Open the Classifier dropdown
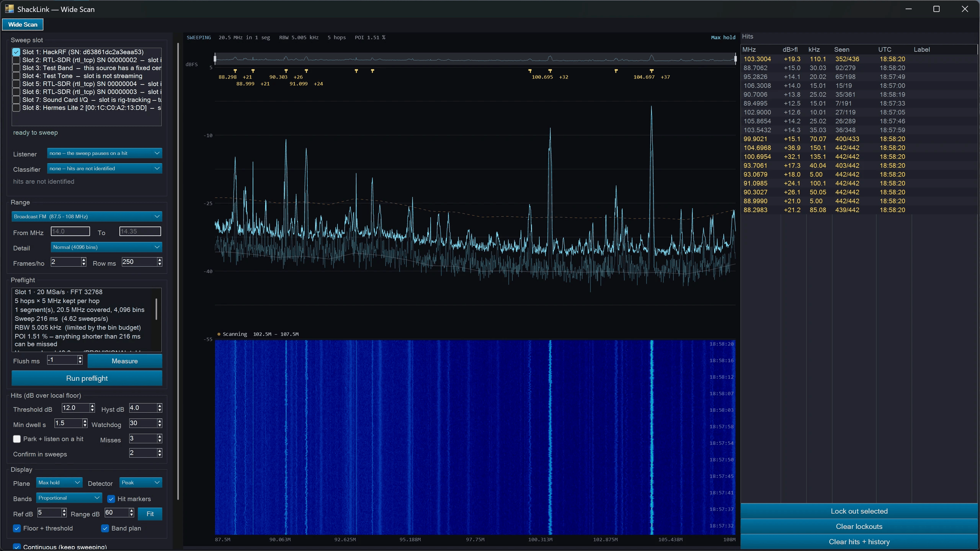 pos(105,168)
